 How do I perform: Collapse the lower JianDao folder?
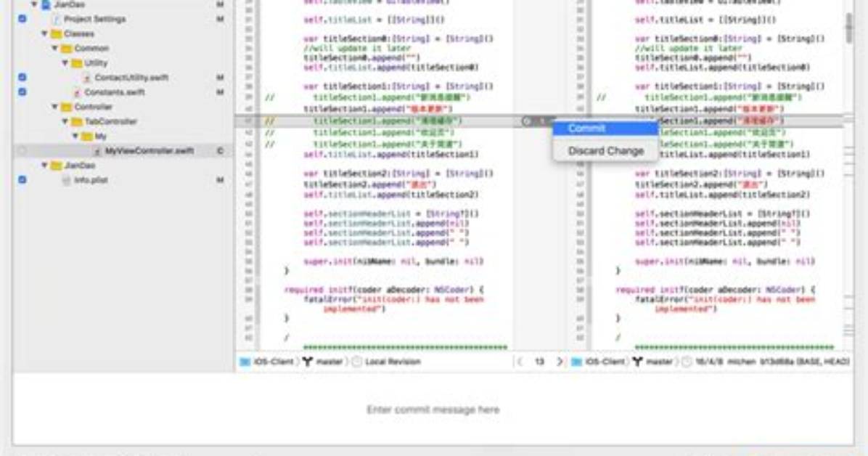point(44,165)
